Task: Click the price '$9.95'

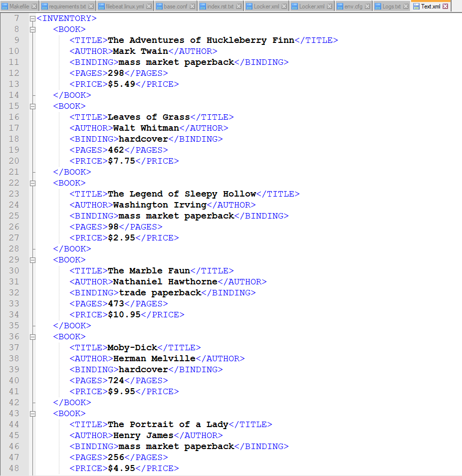Action: (121, 391)
